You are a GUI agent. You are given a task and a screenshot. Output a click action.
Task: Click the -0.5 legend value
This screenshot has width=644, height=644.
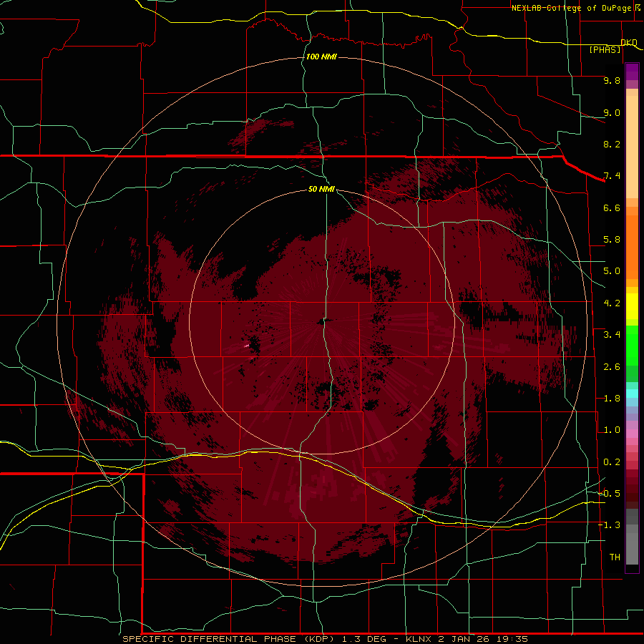pos(609,494)
